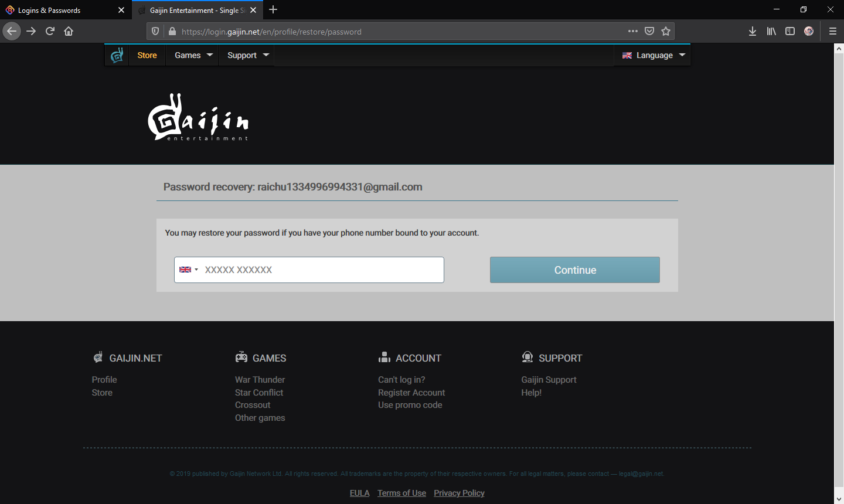Click the Help! link
The height and width of the screenshot is (504, 844).
[x=531, y=393]
